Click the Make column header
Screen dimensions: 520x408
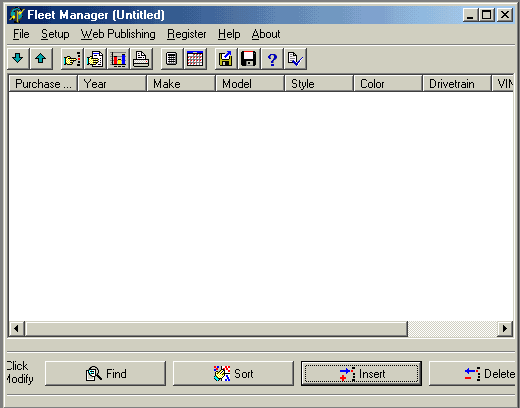click(x=181, y=84)
